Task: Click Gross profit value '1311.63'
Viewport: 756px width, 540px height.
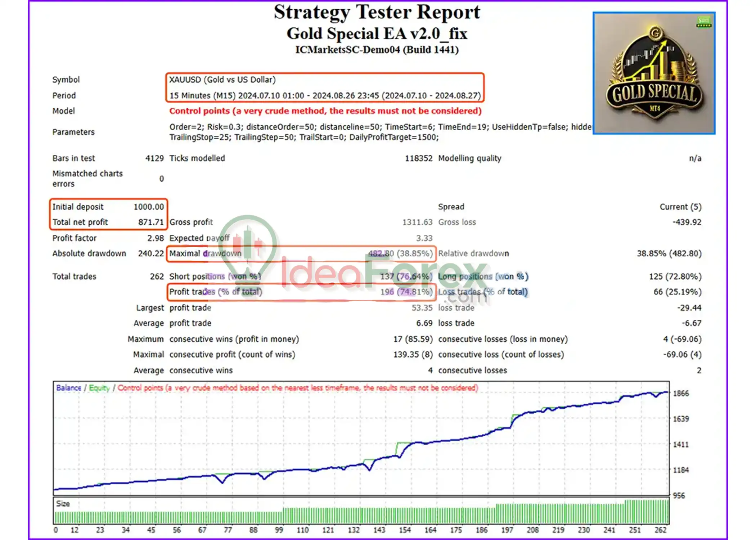Action: 417,222
